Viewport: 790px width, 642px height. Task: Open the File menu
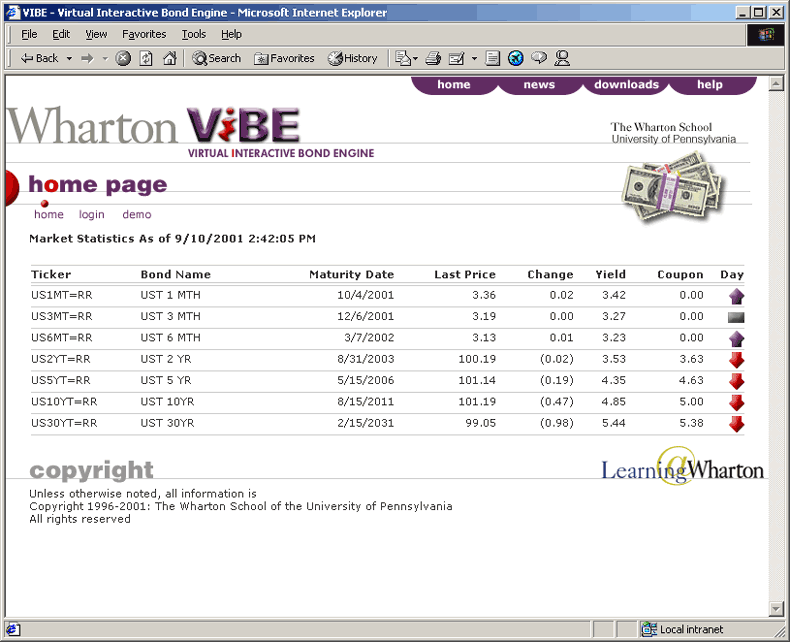(29, 34)
